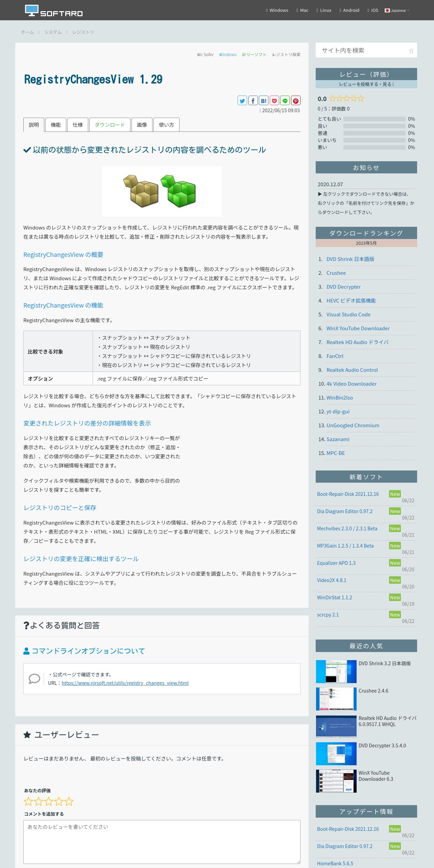The height and width of the screenshot is (868, 434).
Task: Open HomeBank 5.6.5 update link
Action: coord(335,863)
